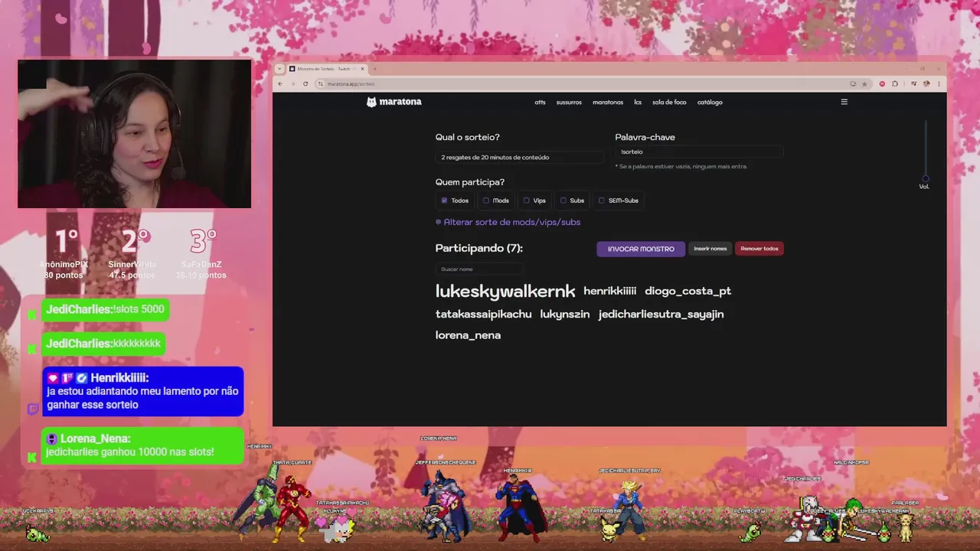
Task: Open the maratonas menu item
Action: 608,102
